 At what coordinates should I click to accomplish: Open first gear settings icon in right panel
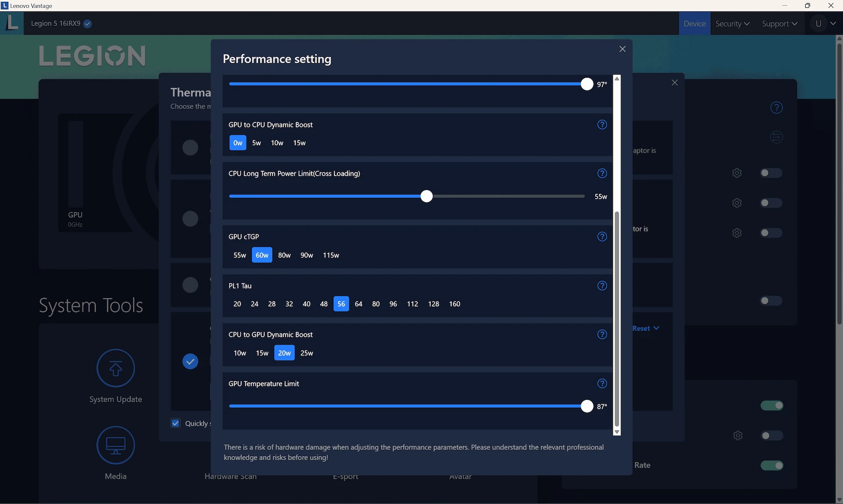point(737,173)
